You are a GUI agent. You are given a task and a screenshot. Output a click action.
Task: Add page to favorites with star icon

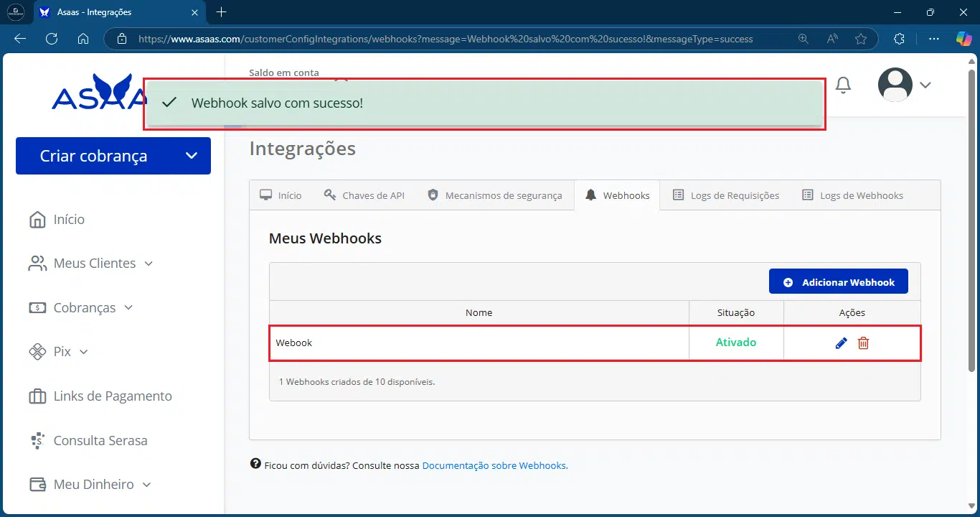(x=861, y=39)
